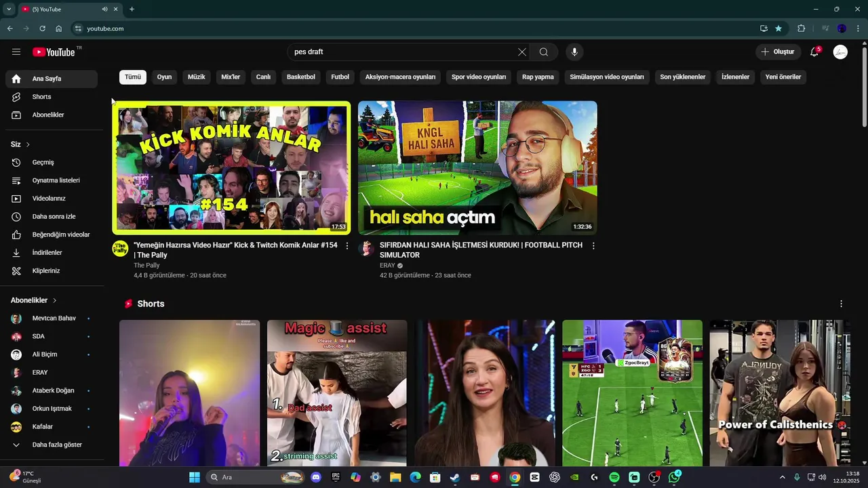Select the Spor video oyunları chip
Screen dimensions: 868x488
point(479,77)
